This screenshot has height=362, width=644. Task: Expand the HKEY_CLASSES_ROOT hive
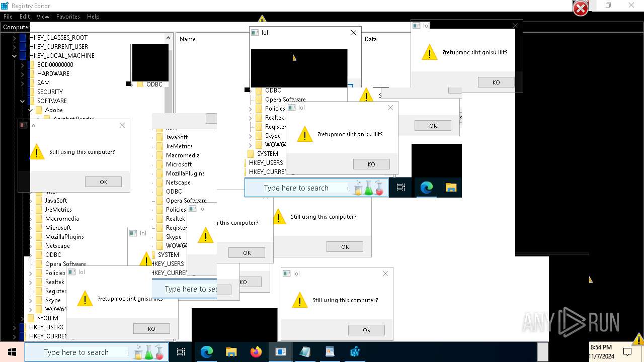[x=15, y=38]
